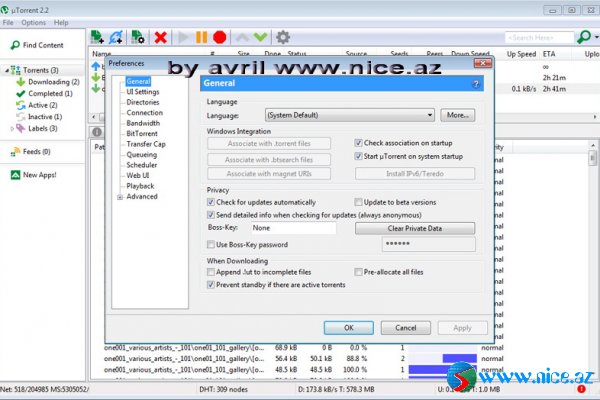The image size is (600, 400).
Task: Select Connection preferences page
Action: tap(145, 113)
